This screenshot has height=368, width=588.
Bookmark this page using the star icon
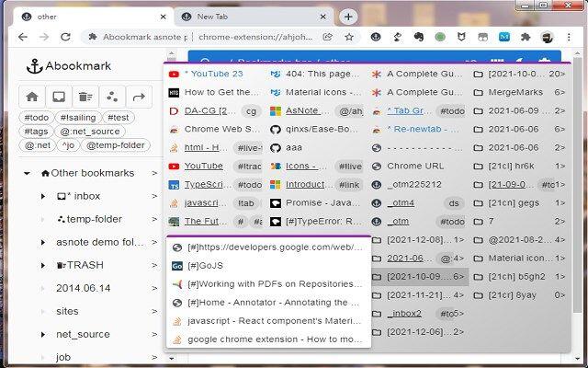(x=349, y=37)
